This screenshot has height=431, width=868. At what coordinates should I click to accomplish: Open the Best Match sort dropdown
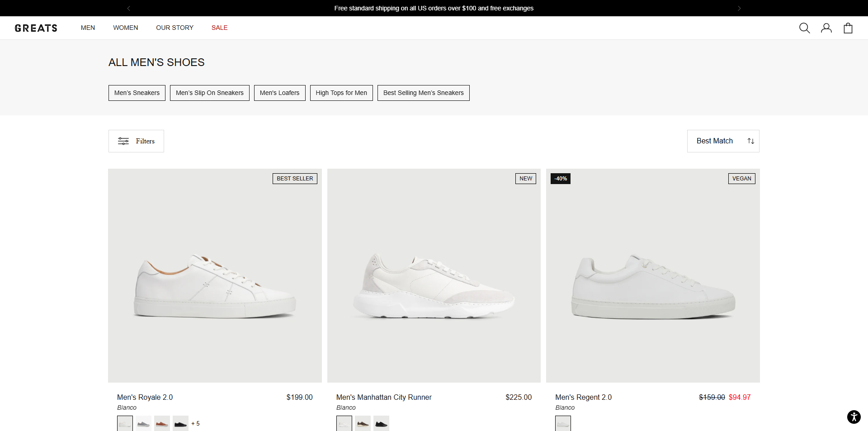click(723, 141)
